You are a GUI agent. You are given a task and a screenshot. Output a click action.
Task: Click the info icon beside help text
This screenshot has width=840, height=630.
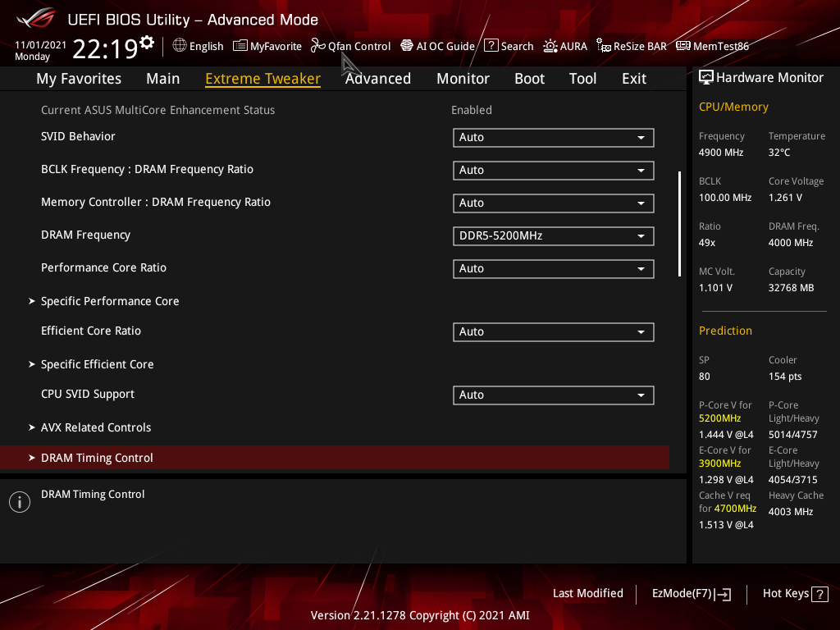pyautogui.click(x=20, y=502)
